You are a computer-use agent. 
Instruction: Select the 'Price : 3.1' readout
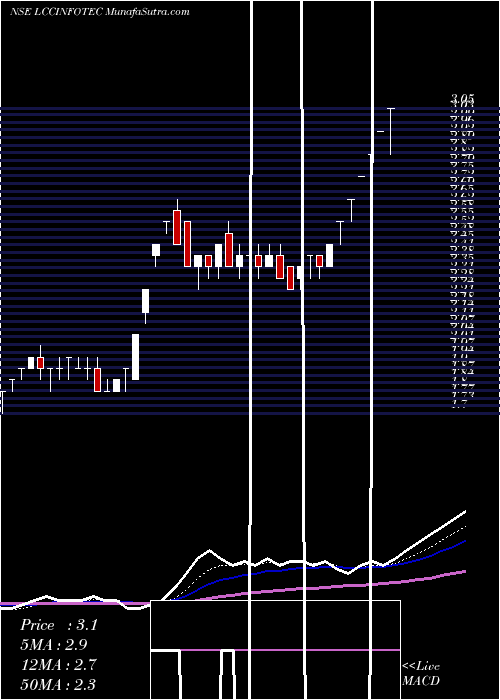58,625
